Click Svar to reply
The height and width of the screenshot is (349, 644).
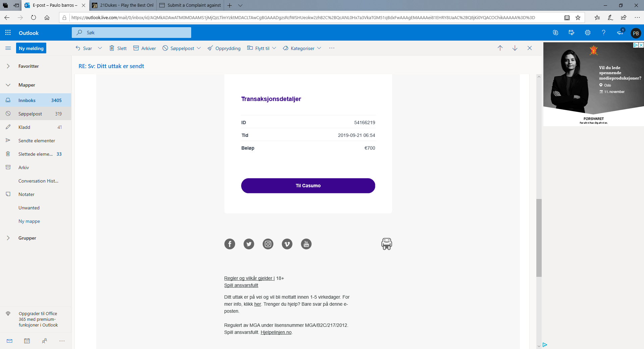click(84, 48)
